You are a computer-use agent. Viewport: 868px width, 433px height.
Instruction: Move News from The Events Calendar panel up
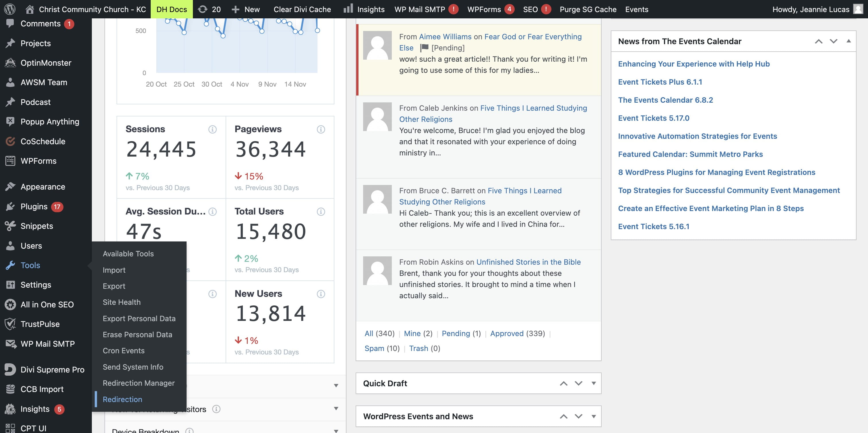tap(818, 41)
